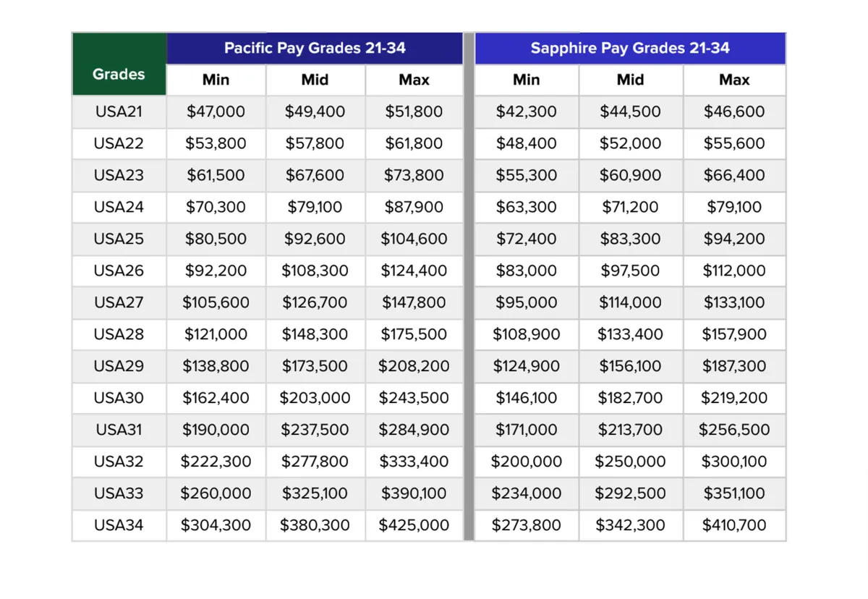This screenshot has width=868, height=599.
Task: Click the $42,300 Sapphire min cell
Action: coord(526,111)
